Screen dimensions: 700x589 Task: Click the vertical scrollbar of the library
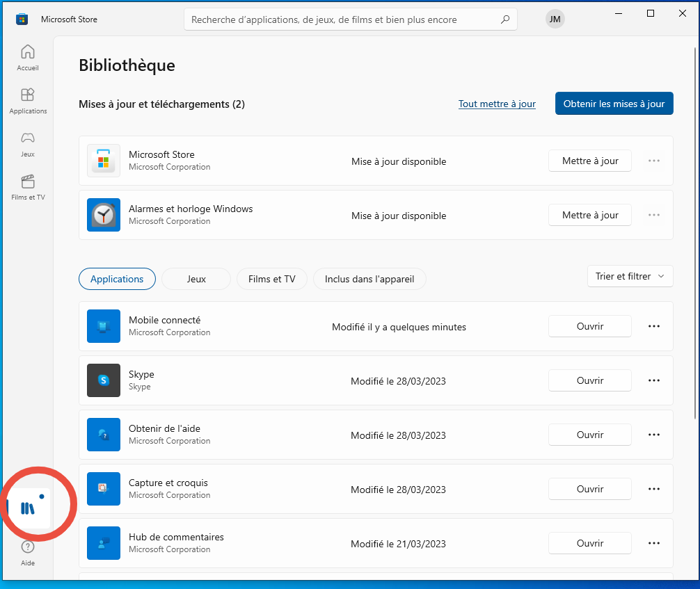tap(694, 232)
